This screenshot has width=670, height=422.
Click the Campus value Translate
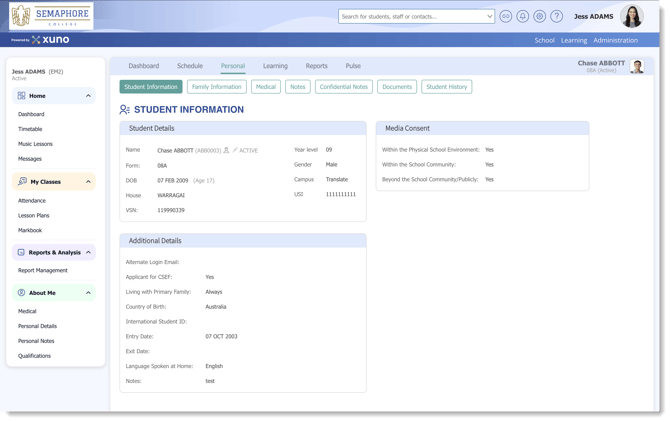click(x=337, y=179)
